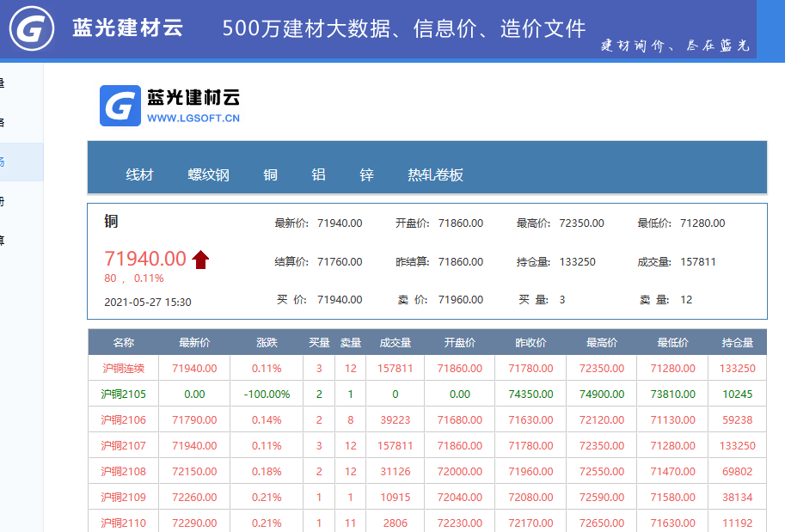Image resolution: width=785 pixels, height=532 pixels.
Task: Click the 80, 0.11% change text
Action: tap(133, 278)
